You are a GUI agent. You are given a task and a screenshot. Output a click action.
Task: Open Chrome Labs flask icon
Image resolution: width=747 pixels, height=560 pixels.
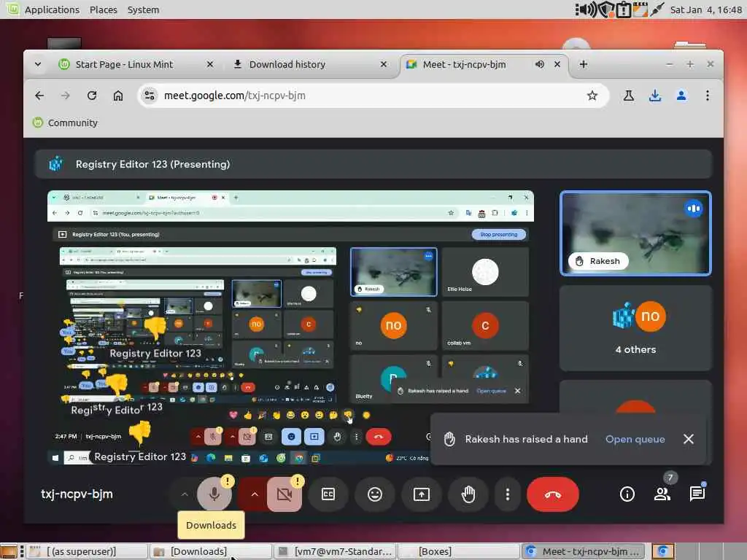tap(629, 96)
